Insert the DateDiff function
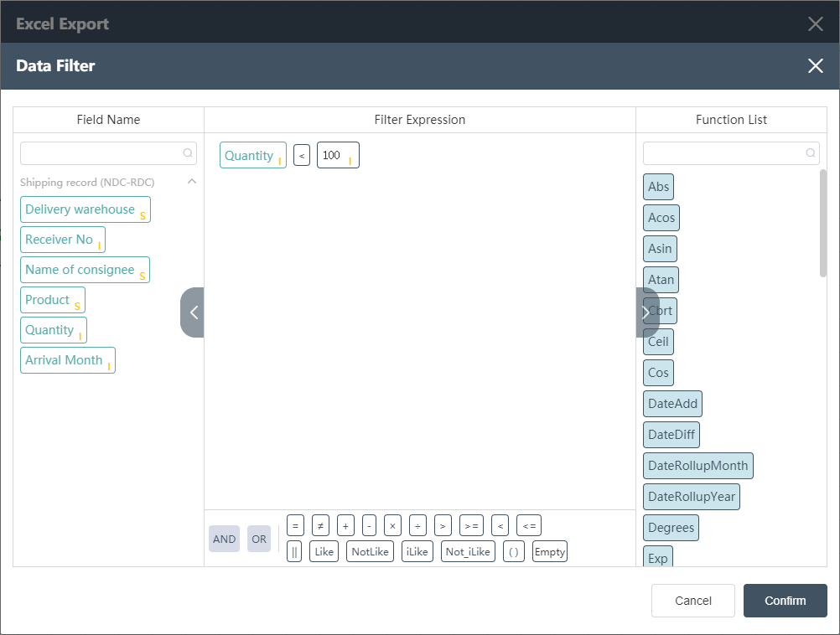 coord(671,435)
